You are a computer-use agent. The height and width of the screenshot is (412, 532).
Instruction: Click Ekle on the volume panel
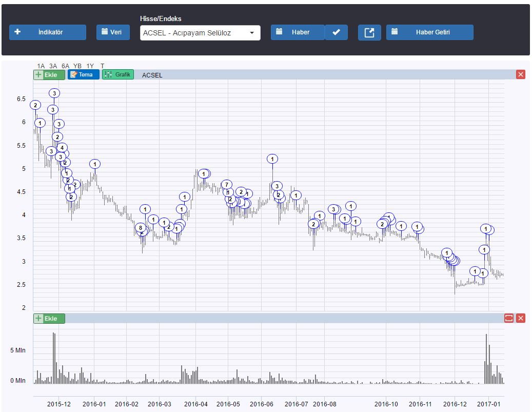coord(49,318)
